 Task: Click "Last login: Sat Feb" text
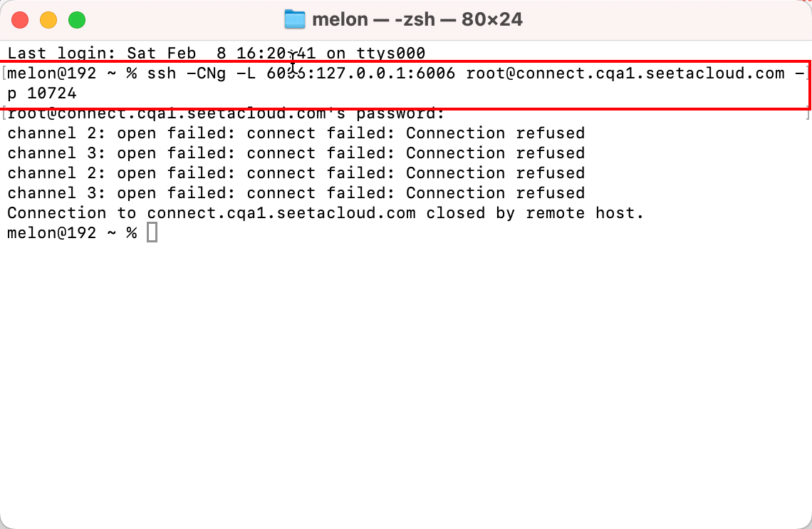[101, 53]
